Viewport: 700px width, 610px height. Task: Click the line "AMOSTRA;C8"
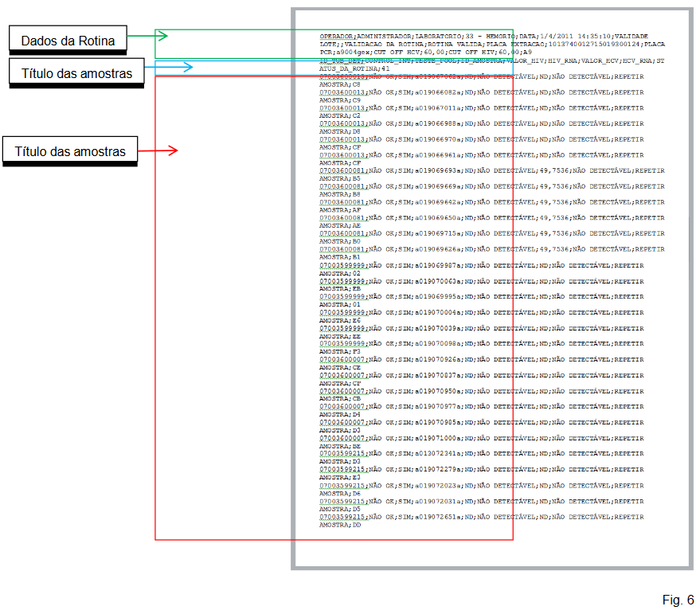click(x=340, y=84)
